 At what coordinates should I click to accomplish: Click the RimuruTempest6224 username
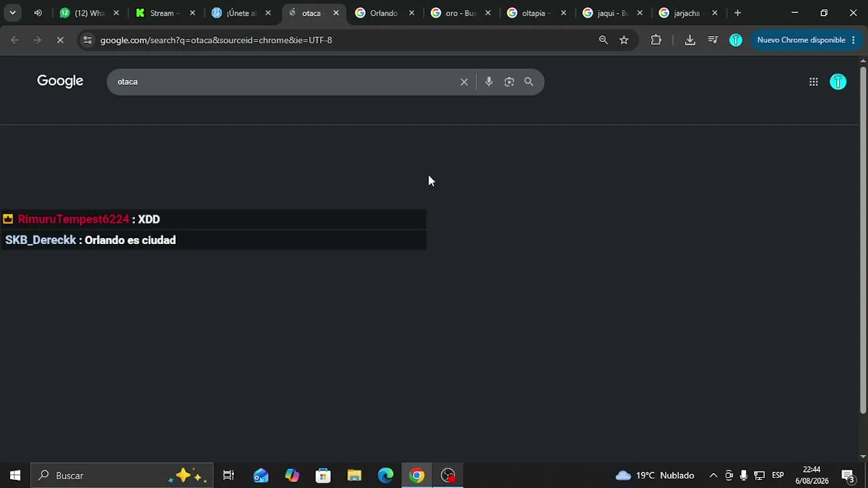(x=73, y=219)
